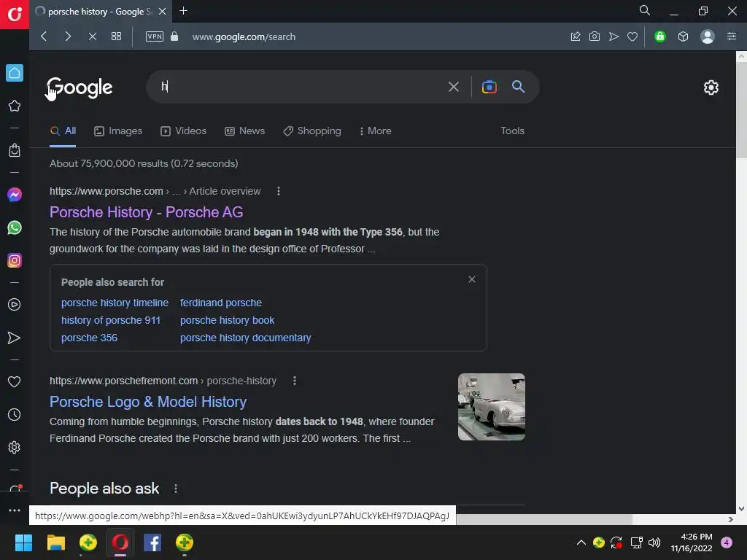The height and width of the screenshot is (560, 747).
Task: Clear the search box with the X
Action: tap(454, 87)
